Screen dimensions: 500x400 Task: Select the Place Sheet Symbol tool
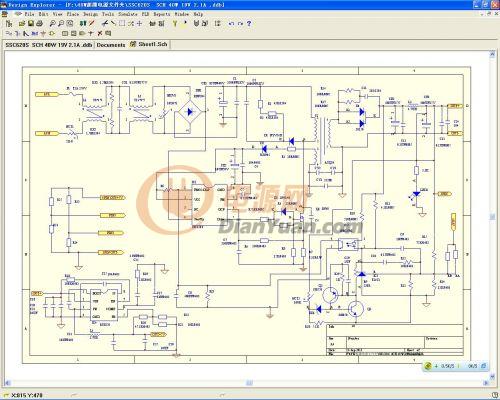[x=65, y=33]
